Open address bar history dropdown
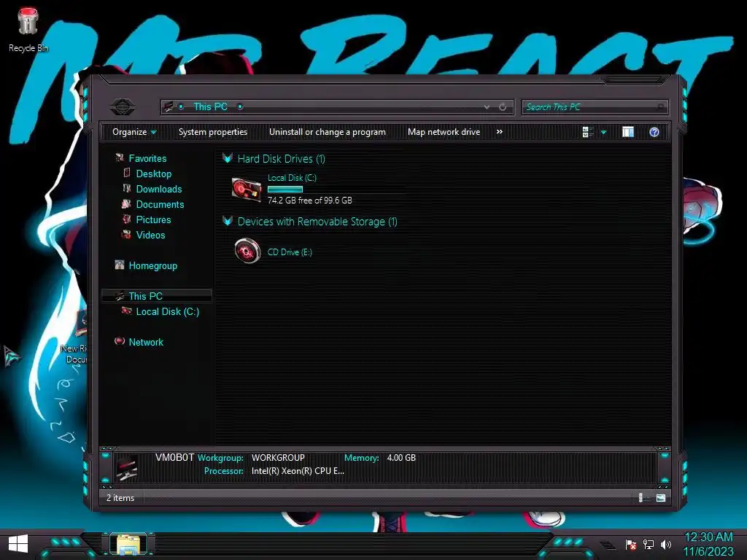This screenshot has width=747, height=560. click(487, 107)
